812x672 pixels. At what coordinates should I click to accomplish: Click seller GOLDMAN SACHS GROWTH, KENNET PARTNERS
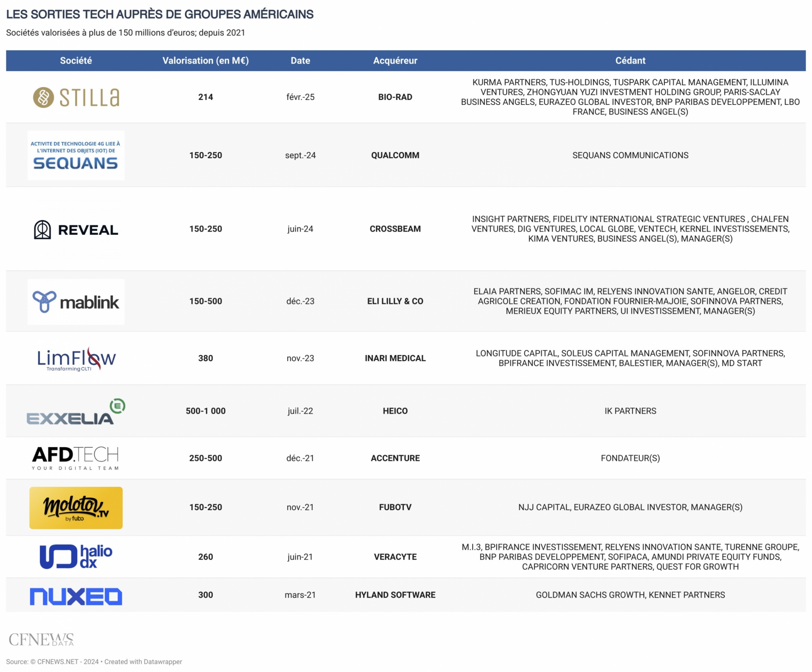(630, 595)
